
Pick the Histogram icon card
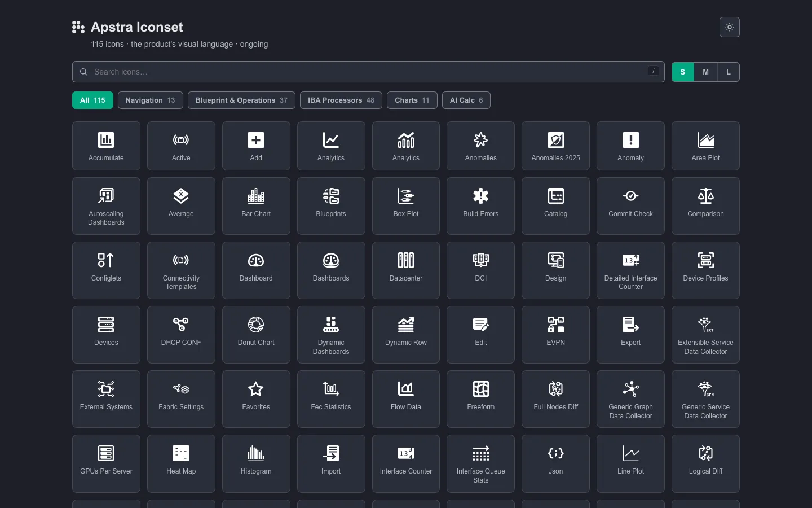point(256,463)
